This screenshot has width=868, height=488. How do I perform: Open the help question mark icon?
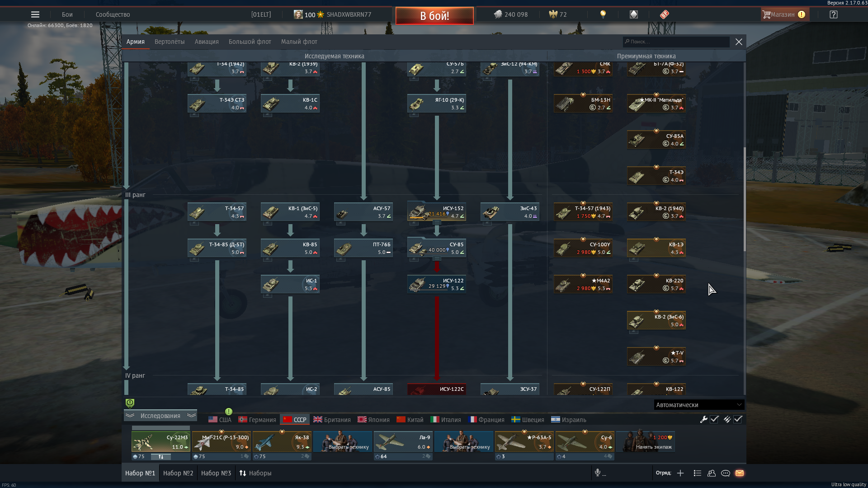tap(834, 14)
